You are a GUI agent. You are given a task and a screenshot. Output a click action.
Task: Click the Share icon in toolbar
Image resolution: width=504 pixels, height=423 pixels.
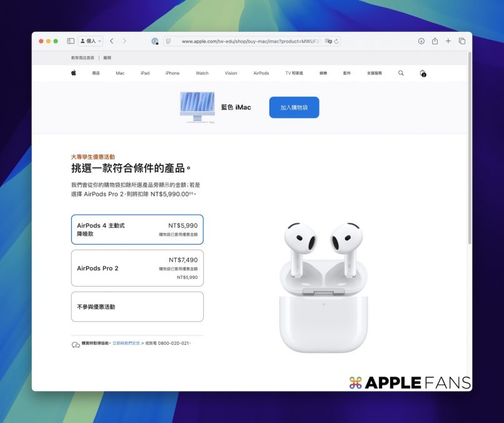[x=435, y=41]
